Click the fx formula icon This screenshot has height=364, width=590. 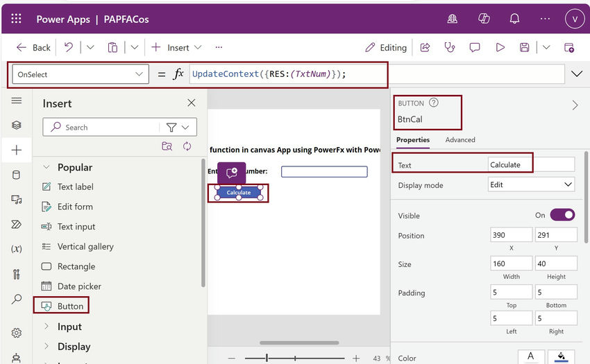point(178,74)
